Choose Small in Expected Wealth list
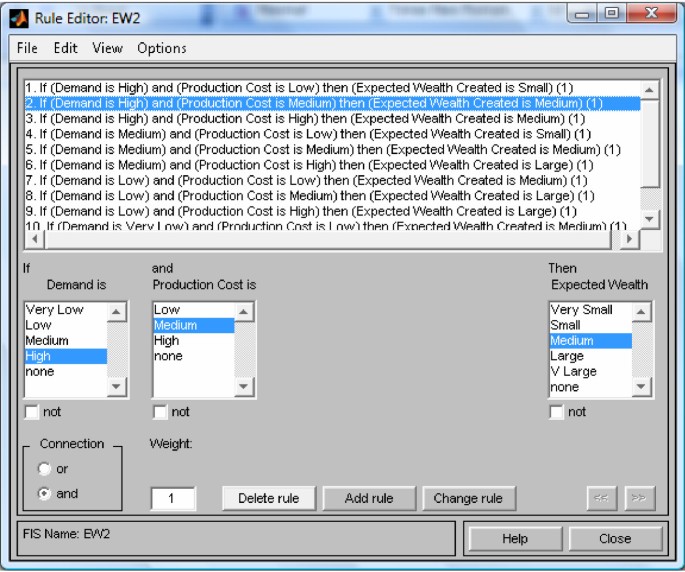The image size is (685, 572). [x=591, y=326]
